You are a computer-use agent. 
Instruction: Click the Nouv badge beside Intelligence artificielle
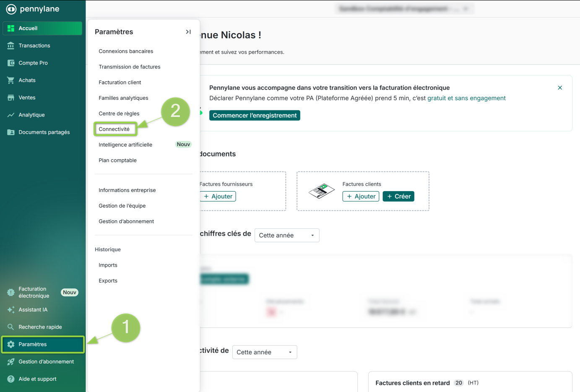(183, 144)
